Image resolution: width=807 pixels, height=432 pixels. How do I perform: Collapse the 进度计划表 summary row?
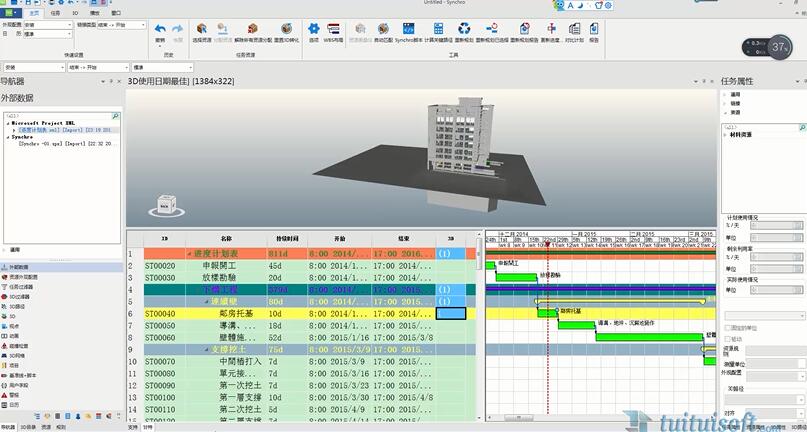[x=189, y=254]
